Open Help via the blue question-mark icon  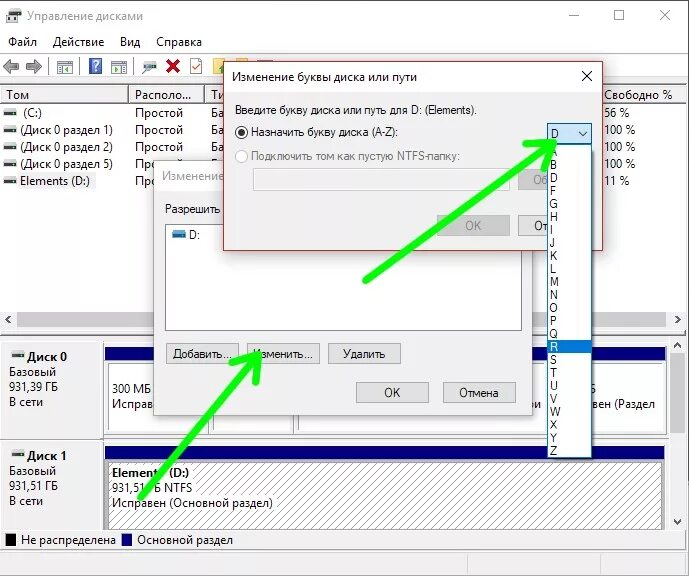coord(95,67)
